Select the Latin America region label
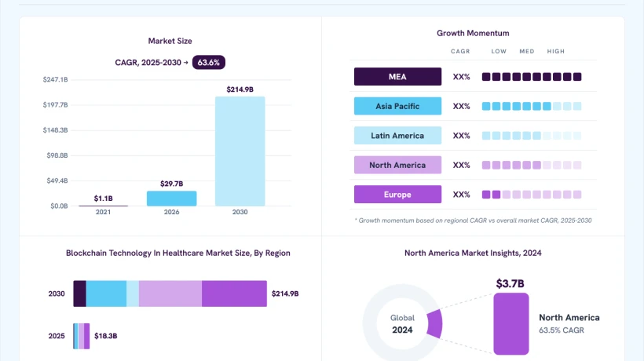This screenshot has height=361, width=644. (x=397, y=136)
